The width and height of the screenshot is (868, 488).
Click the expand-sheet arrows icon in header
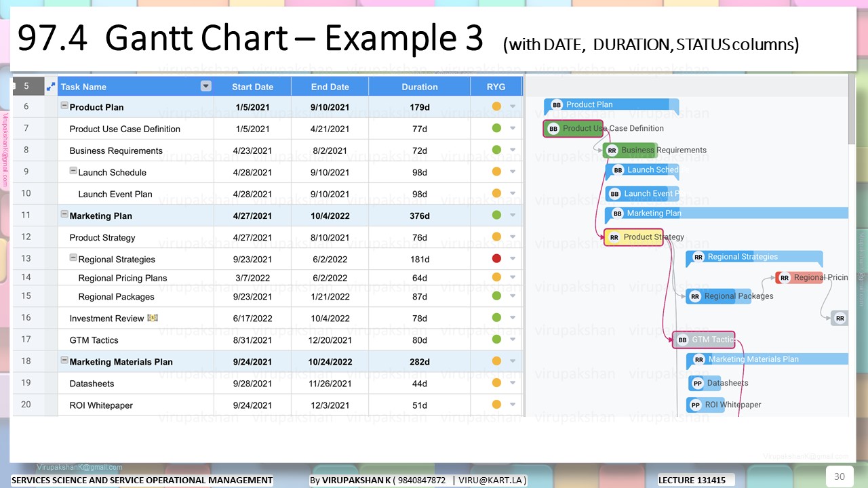(51, 87)
